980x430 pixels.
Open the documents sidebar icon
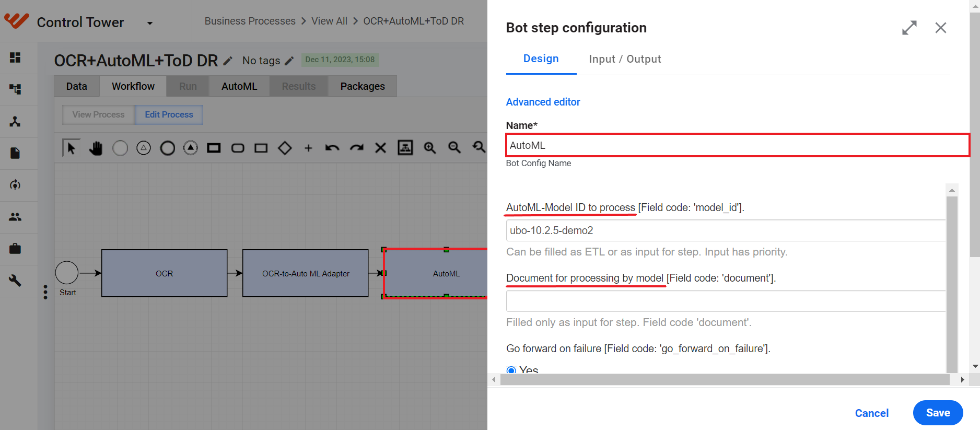click(x=15, y=153)
